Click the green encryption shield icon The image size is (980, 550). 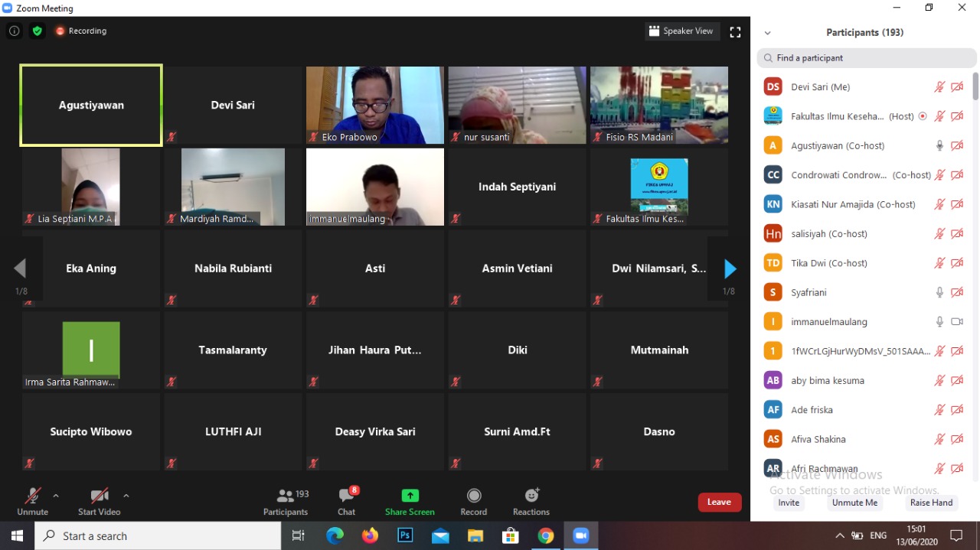(37, 31)
